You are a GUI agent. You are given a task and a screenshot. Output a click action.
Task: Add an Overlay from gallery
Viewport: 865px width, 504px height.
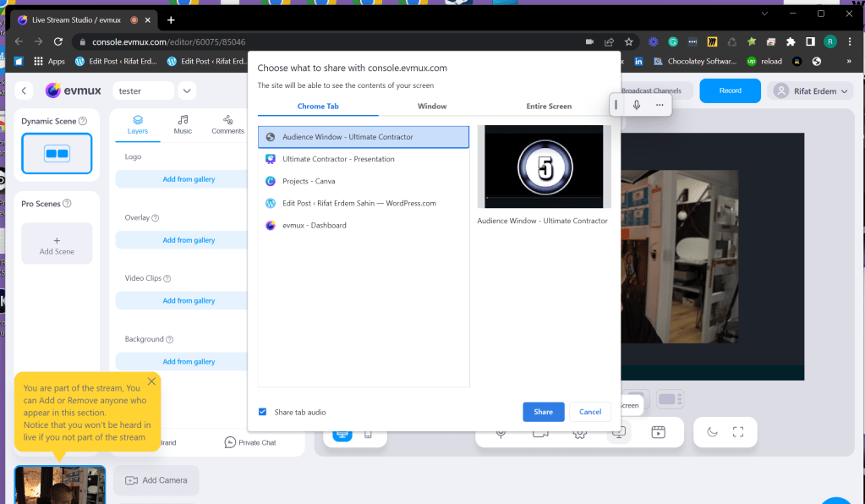pyautogui.click(x=189, y=240)
